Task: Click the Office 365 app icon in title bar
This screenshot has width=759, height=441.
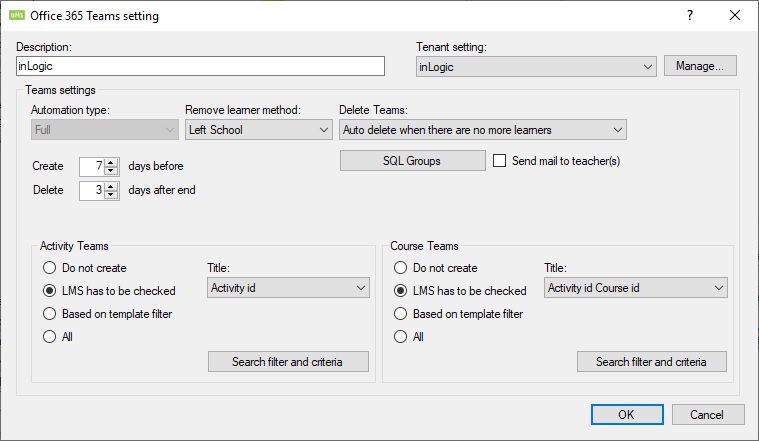Action: pyautogui.click(x=17, y=16)
